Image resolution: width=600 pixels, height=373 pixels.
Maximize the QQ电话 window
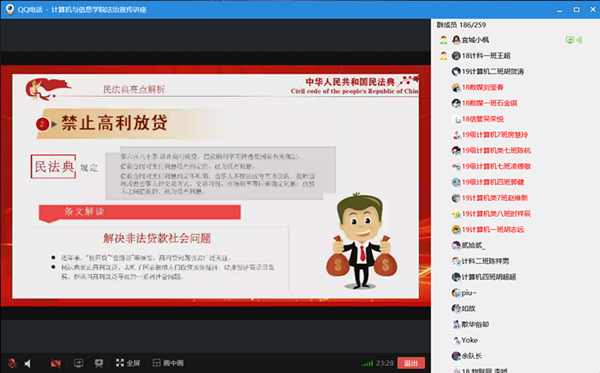pos(576,10)
